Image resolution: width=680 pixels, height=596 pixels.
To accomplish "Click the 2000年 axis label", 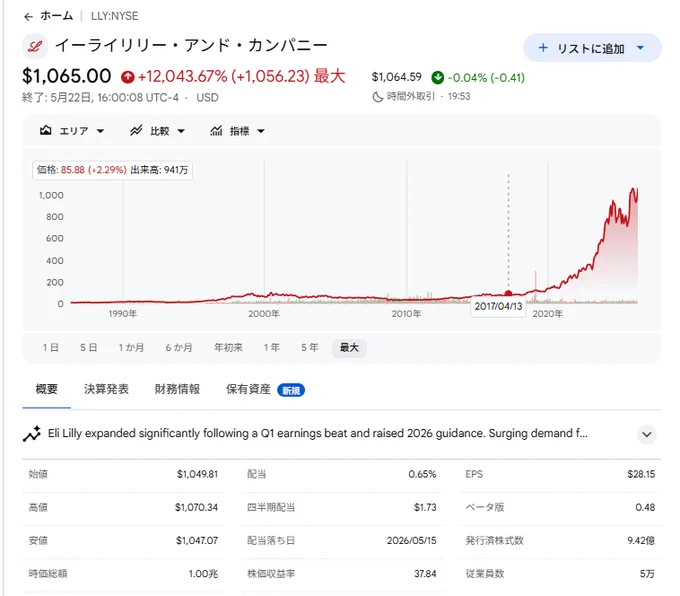I will tap(264, 314).
